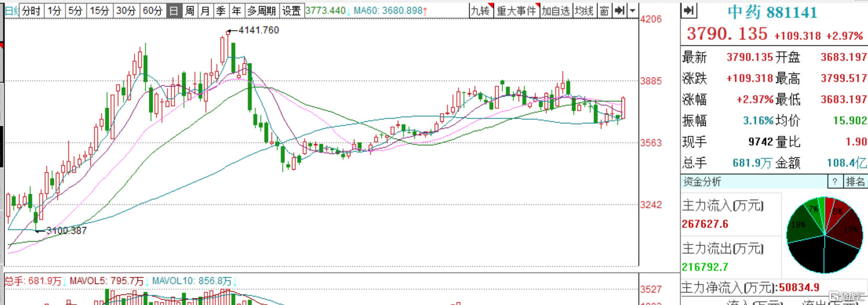
Task: Click the 主力净流入 value 50834.9
Action: pos(799,288)
